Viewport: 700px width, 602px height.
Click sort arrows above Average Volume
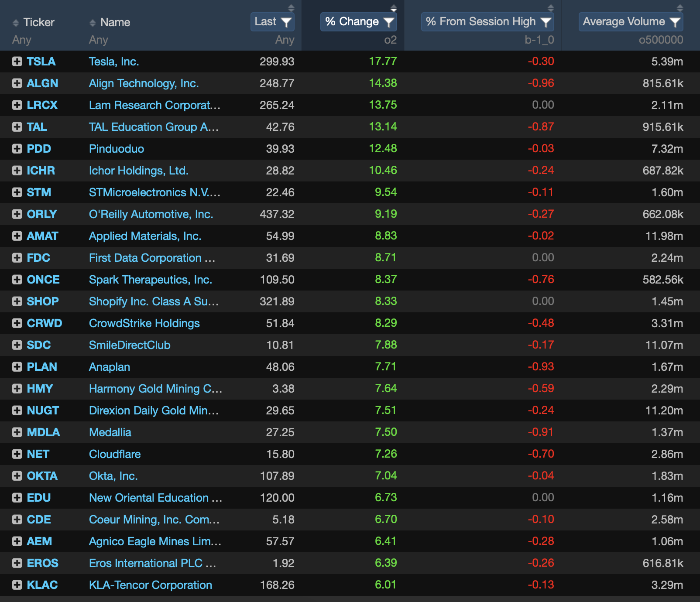point(680,8)
